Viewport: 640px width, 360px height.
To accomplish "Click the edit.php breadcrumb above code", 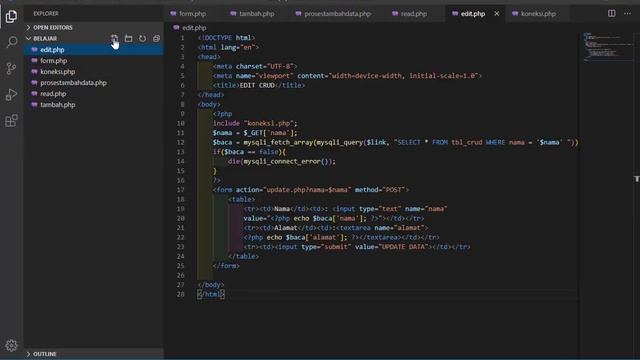I will pyautogui.click(x=190, y=28).
